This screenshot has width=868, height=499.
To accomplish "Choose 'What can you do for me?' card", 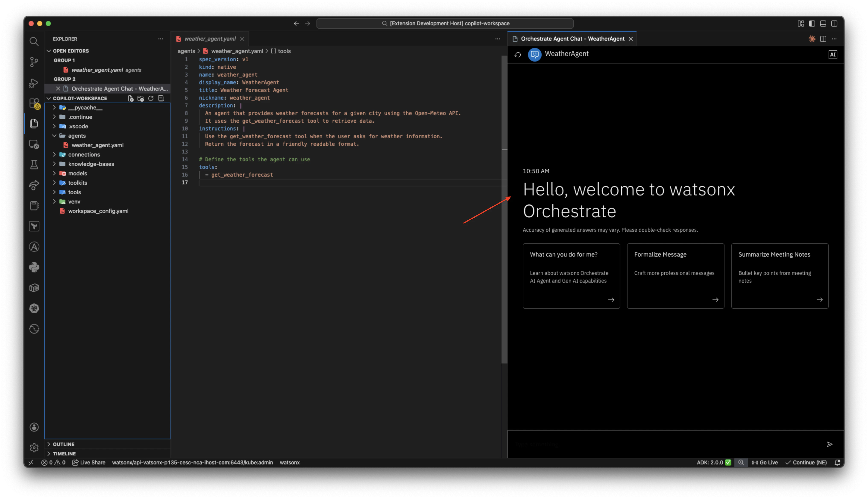I will click(571, 276).
